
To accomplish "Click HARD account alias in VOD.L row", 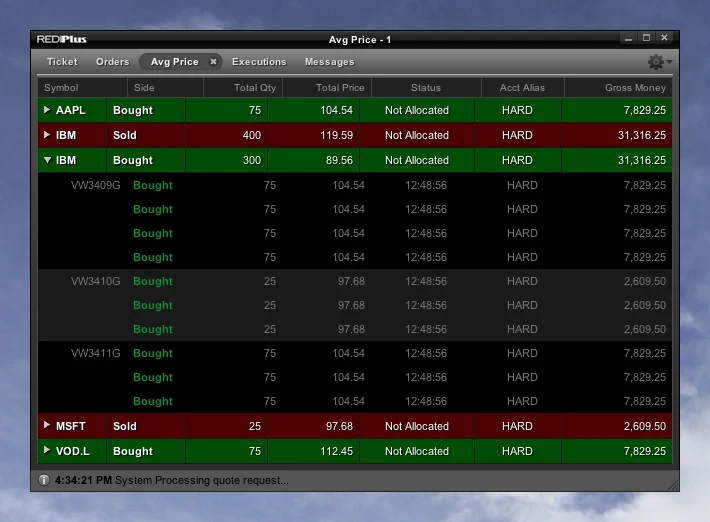I will click(518, 451).
